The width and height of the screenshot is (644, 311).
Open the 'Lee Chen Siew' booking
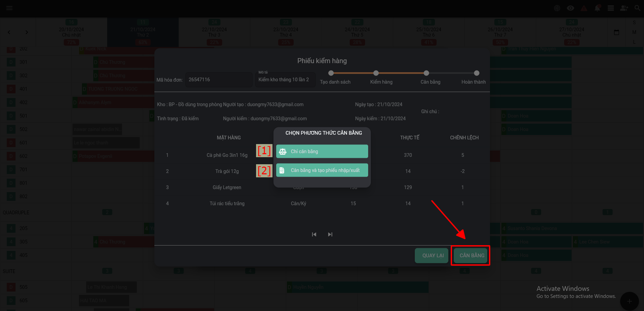point(608,242)
